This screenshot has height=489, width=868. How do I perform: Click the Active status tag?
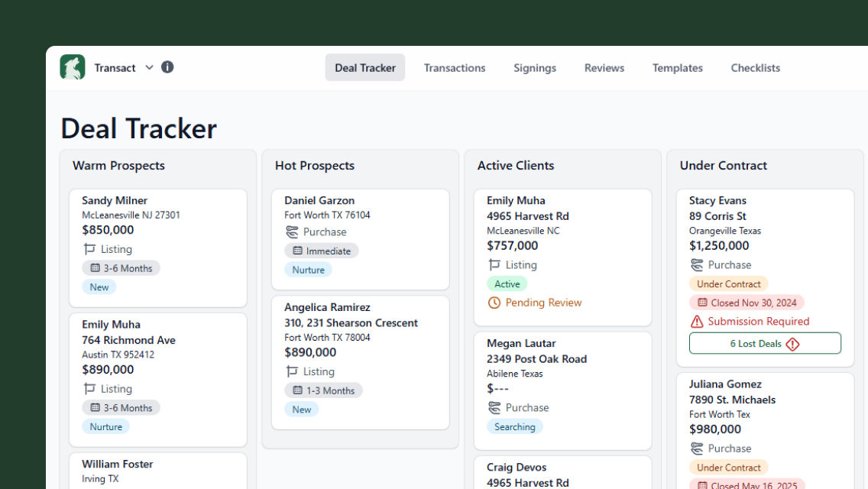[x=507, y=283]
